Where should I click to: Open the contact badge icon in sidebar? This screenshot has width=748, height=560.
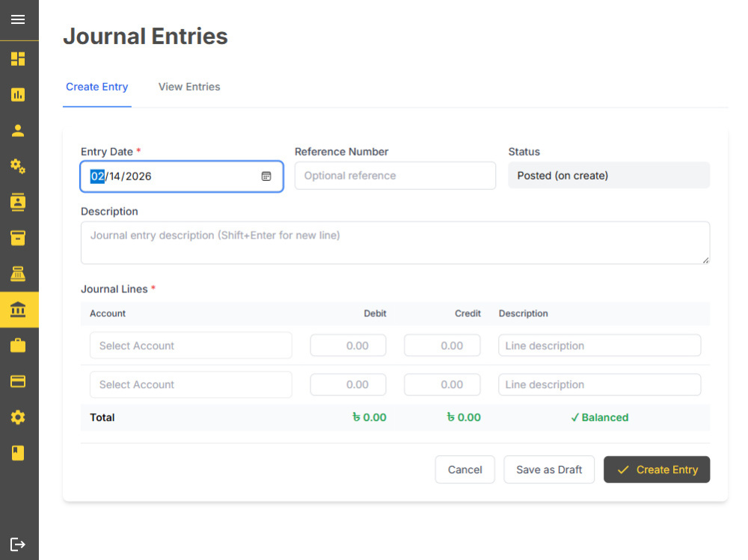[x=18, y=203]
